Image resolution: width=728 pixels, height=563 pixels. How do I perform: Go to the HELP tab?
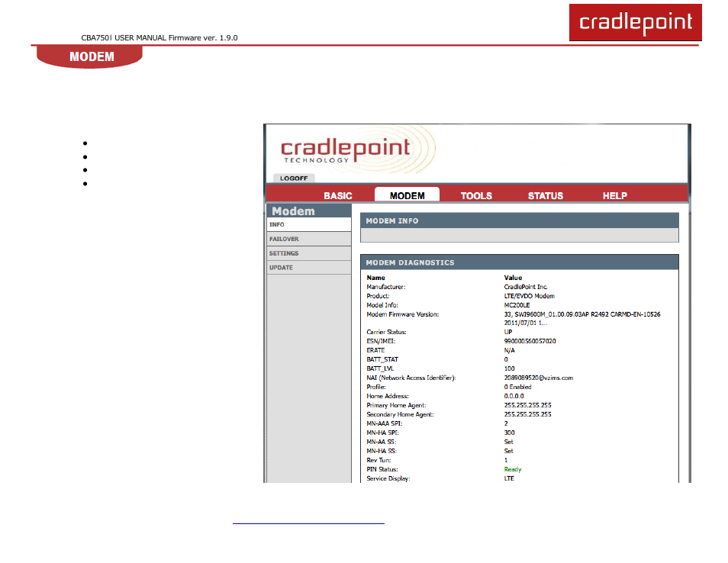tap(615, 196)
